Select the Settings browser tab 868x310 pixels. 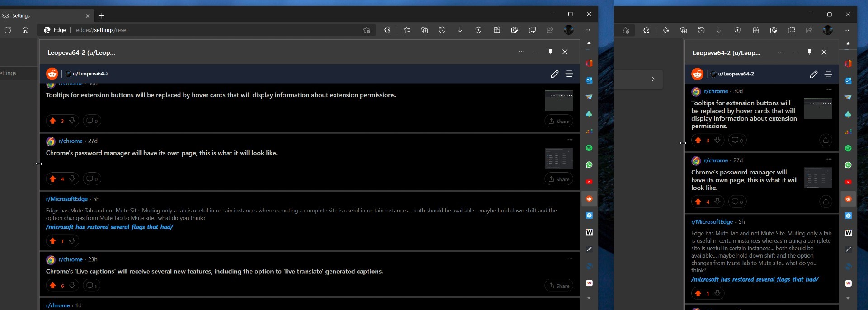[x=45, y=15]
